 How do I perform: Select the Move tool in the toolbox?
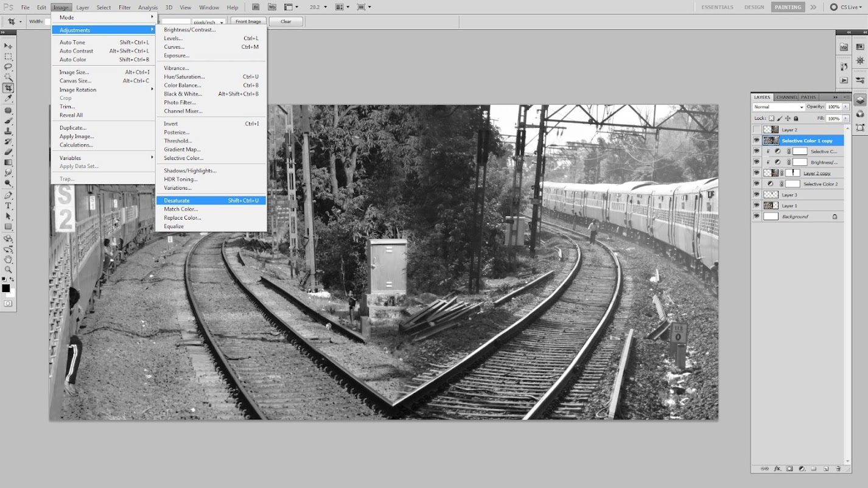8,46
